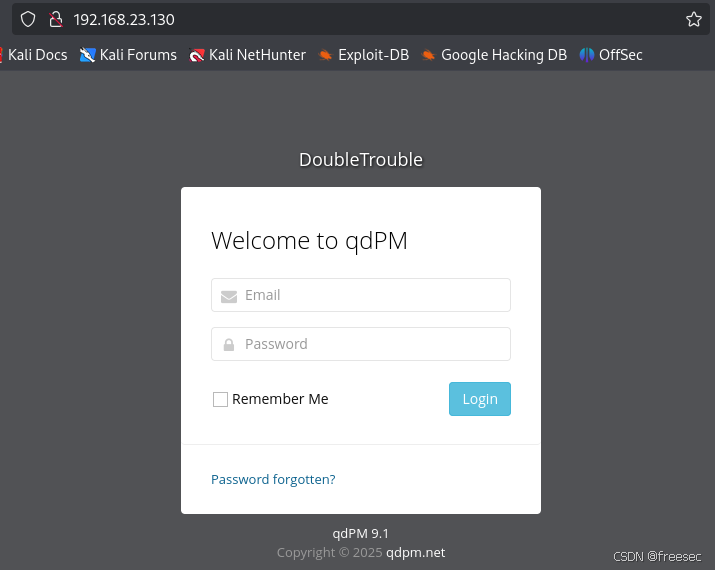Click the qdPM 9.1 version text

click(360, 533)
